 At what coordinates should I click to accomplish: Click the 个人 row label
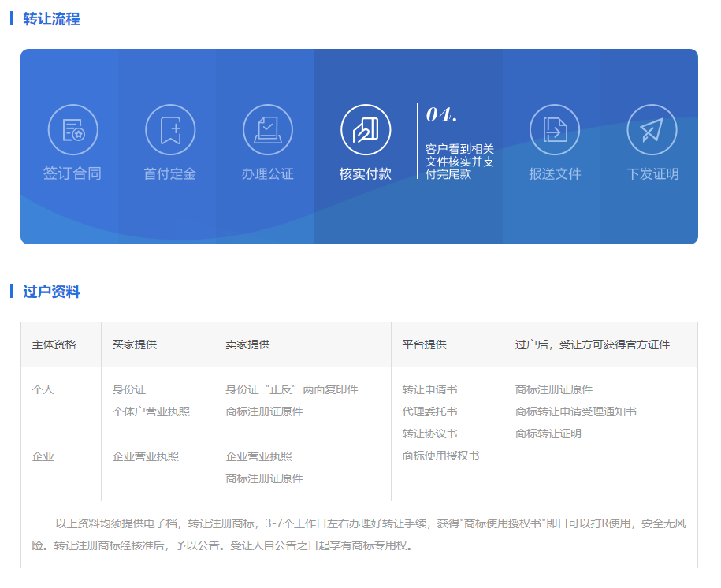43,389
